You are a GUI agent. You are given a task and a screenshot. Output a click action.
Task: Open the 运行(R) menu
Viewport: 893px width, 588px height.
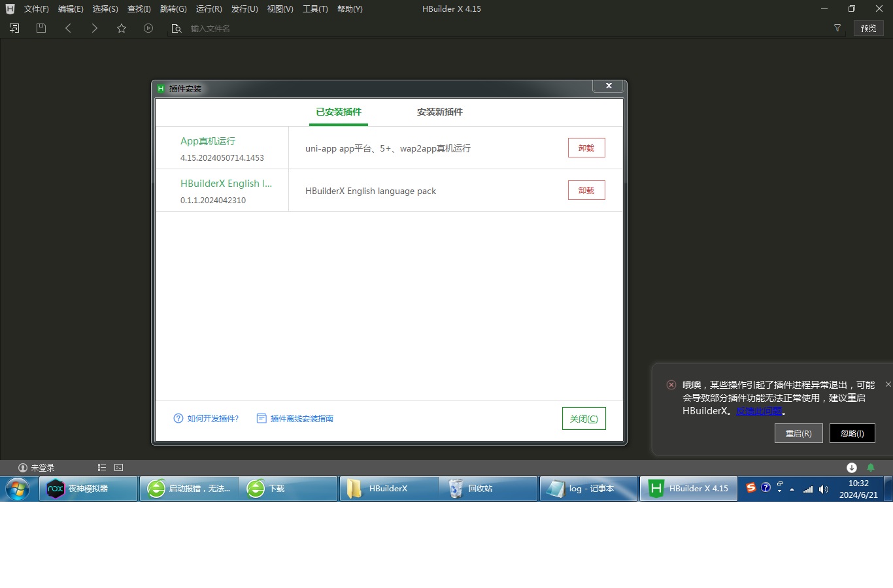[x=209, y=9]
